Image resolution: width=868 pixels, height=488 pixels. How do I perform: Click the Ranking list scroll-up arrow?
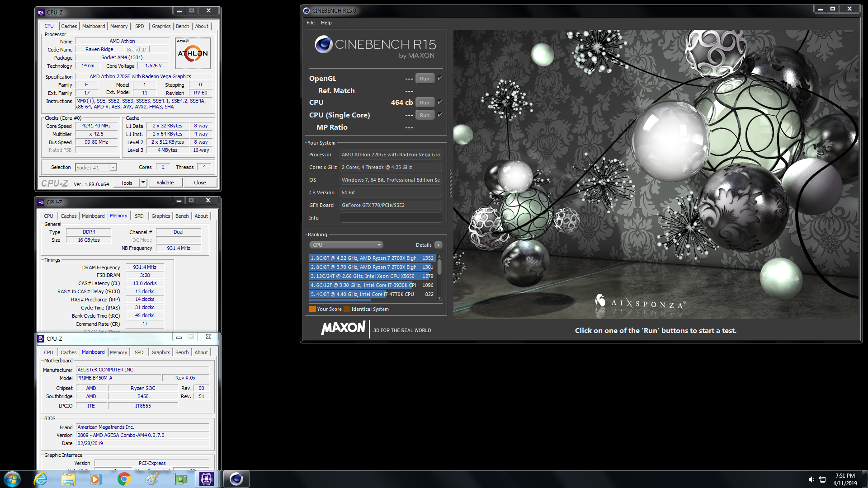[439, 256]
